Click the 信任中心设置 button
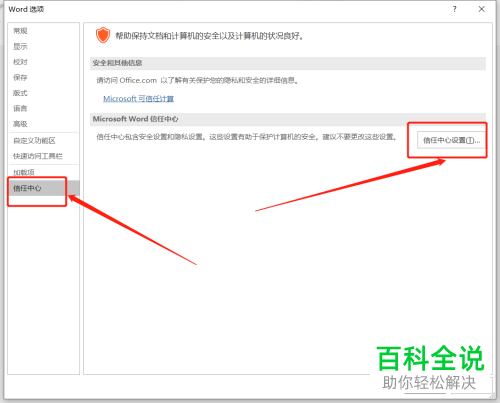The height and width of the screenshot is (403, 500). 452,140
